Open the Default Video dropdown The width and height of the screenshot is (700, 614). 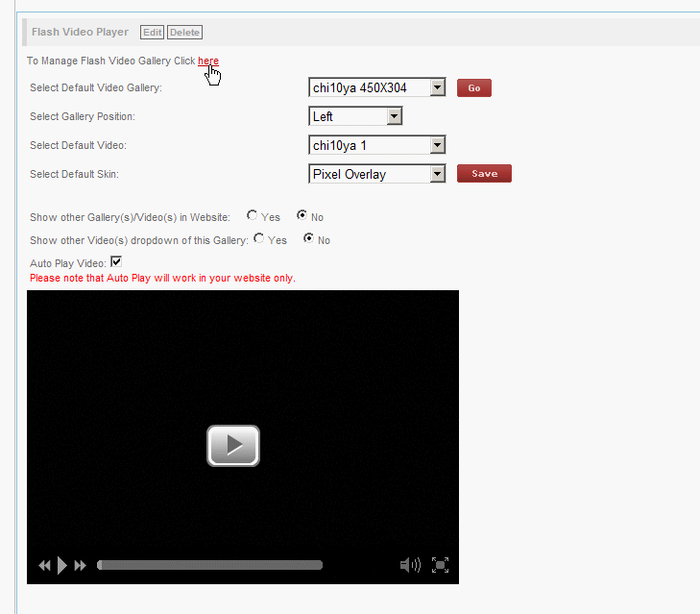click(x=376, y=145)
